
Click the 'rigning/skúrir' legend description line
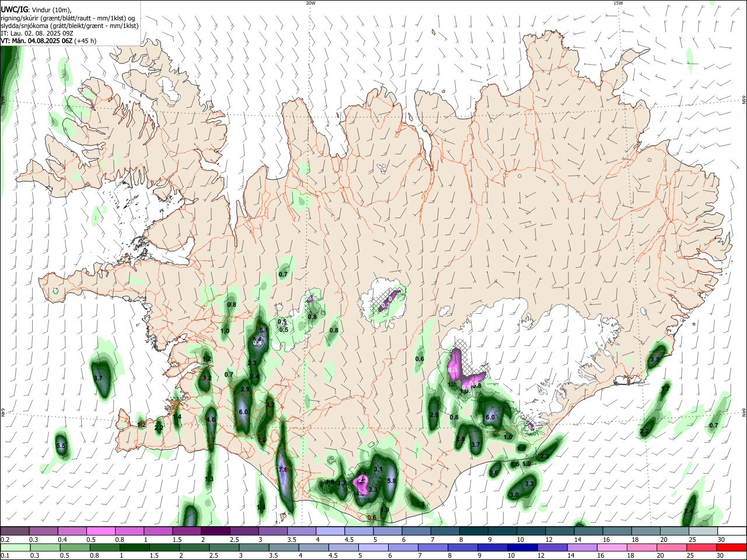pos(68,18)
